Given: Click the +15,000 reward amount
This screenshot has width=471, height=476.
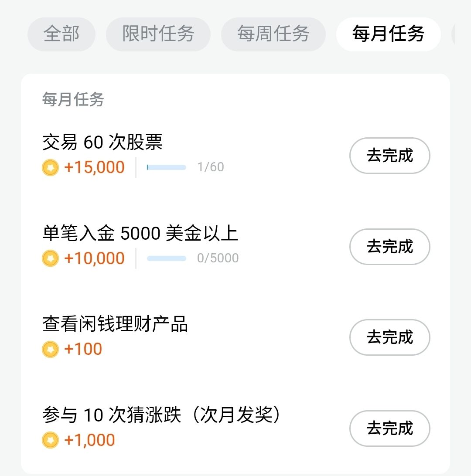Looking at the screenshot, I should point(94,168).
